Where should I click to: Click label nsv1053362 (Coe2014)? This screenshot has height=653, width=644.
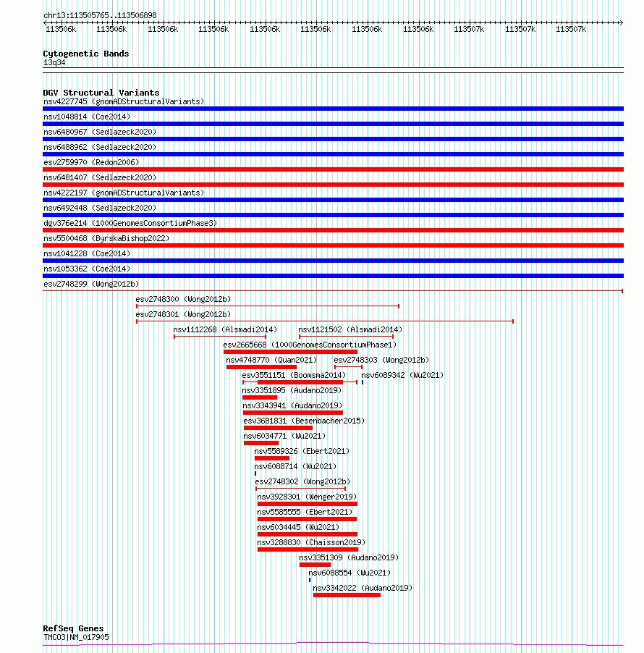click(x=87, y=269)
